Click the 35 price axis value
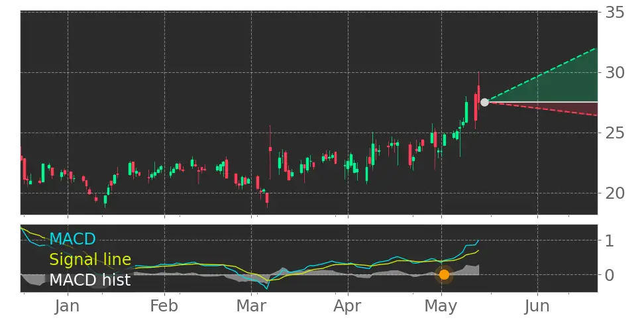 pyautogui.click(x=615, y=13)
